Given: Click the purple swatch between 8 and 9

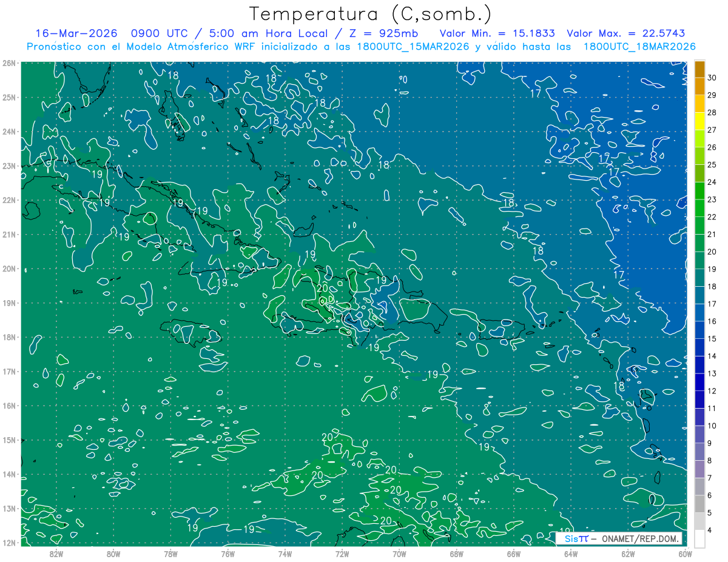Looking at the screenshot, I should 699,452.
